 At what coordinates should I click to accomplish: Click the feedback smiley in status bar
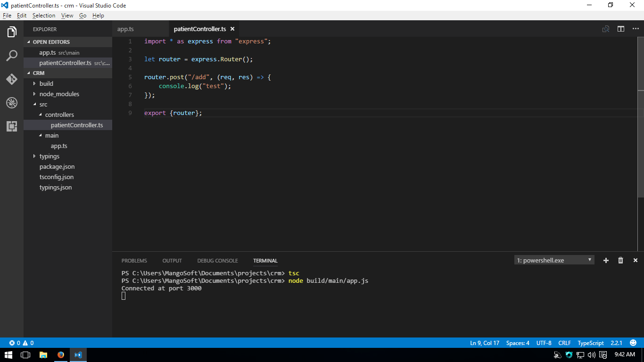click(x=634, y=343)
